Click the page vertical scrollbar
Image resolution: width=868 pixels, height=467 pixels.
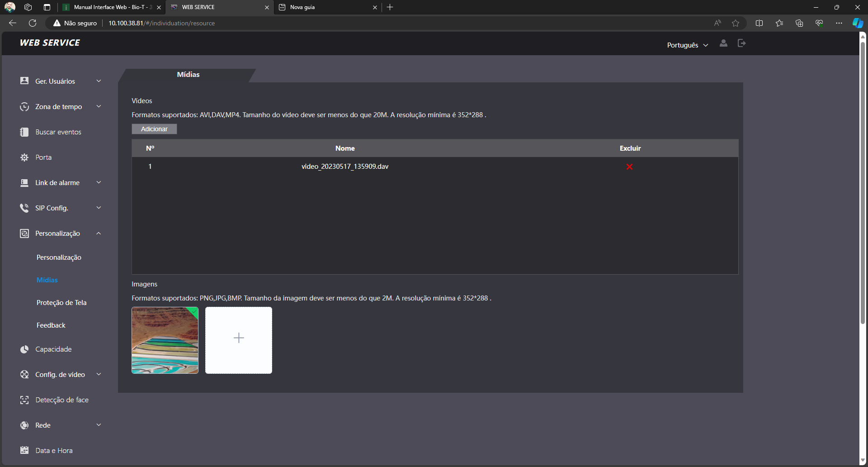[x=863, y=181]
